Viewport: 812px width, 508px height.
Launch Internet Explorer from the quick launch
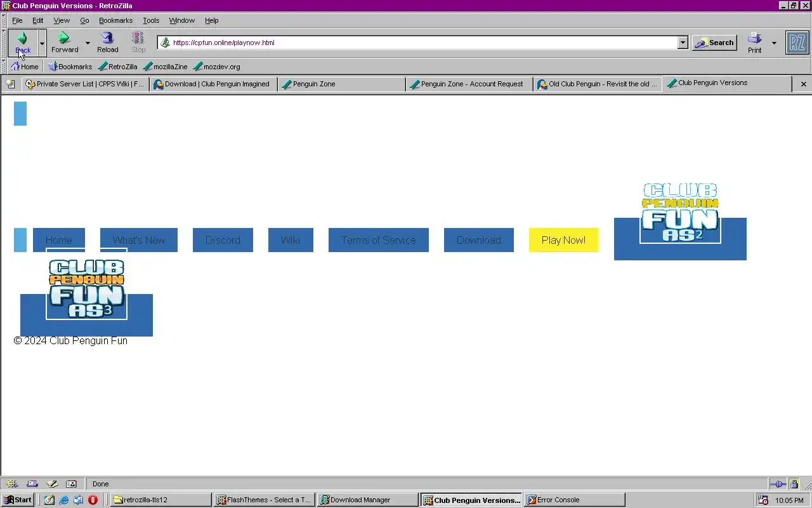point(64,500)
